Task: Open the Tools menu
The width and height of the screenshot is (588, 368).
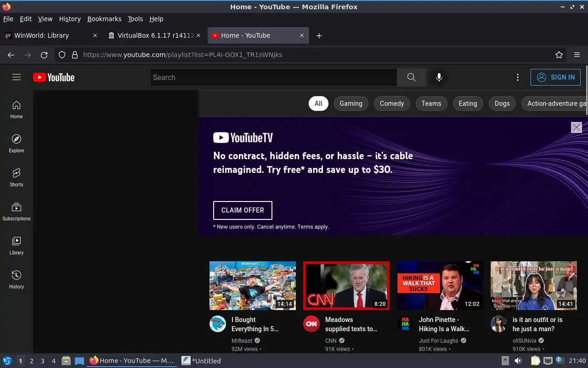Action: [135, 19]
